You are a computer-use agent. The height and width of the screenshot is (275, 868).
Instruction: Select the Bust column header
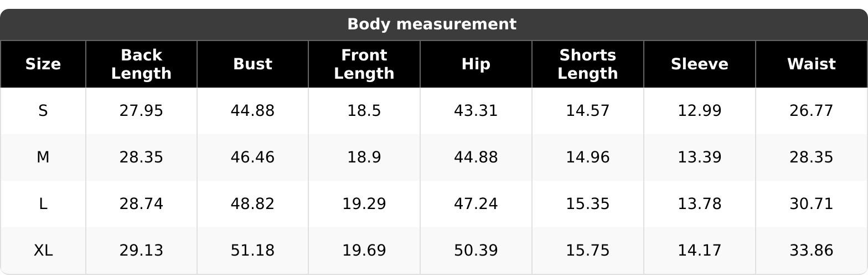(252, 64)
